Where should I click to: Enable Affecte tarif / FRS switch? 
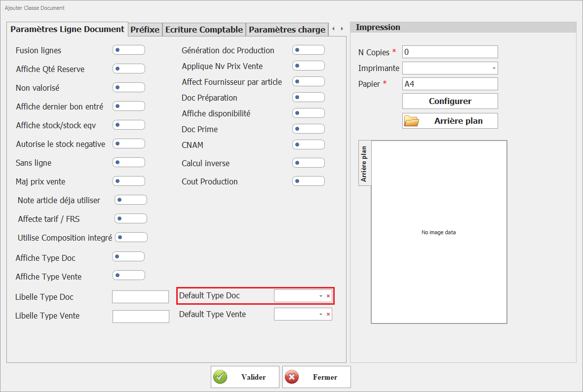pos(130,218)
